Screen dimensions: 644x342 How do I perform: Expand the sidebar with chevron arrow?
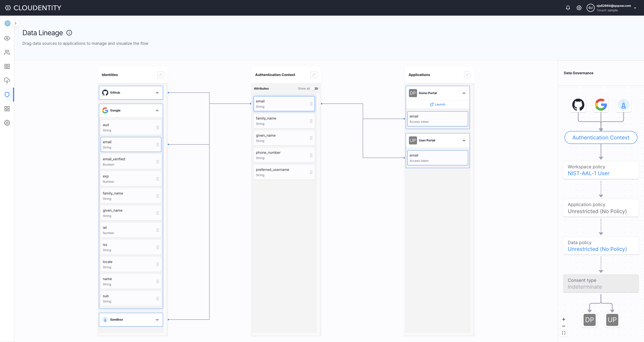point(15,23)
